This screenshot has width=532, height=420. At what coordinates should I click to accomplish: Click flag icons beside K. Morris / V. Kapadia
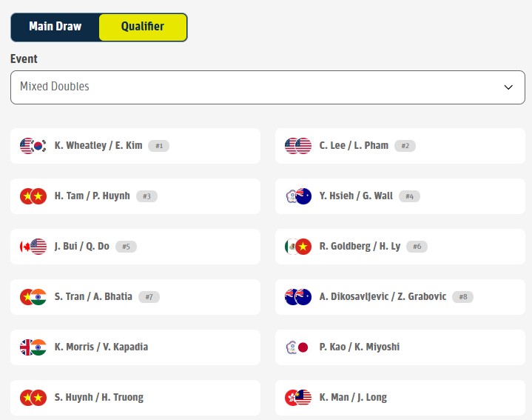point(33,347)
